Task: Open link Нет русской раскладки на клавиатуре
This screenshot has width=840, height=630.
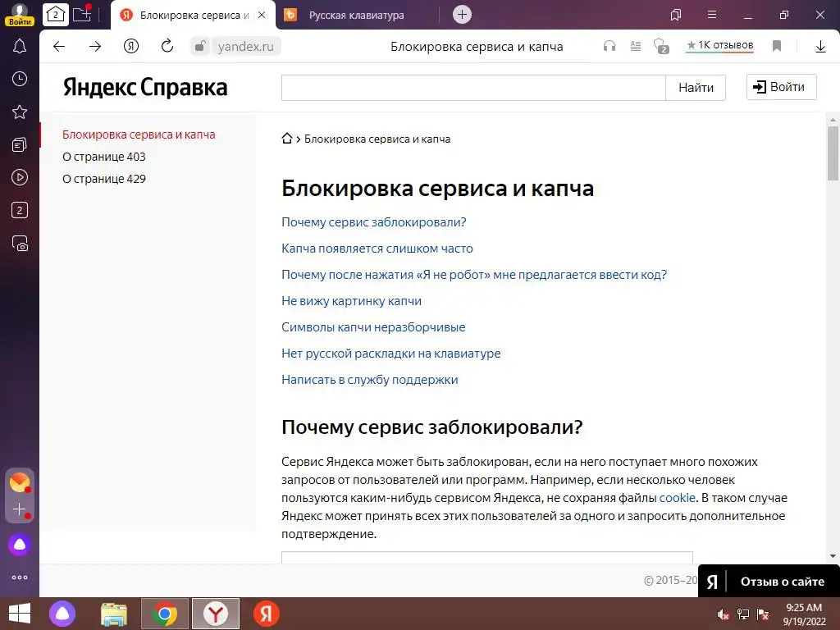Action: pos(391,353)
